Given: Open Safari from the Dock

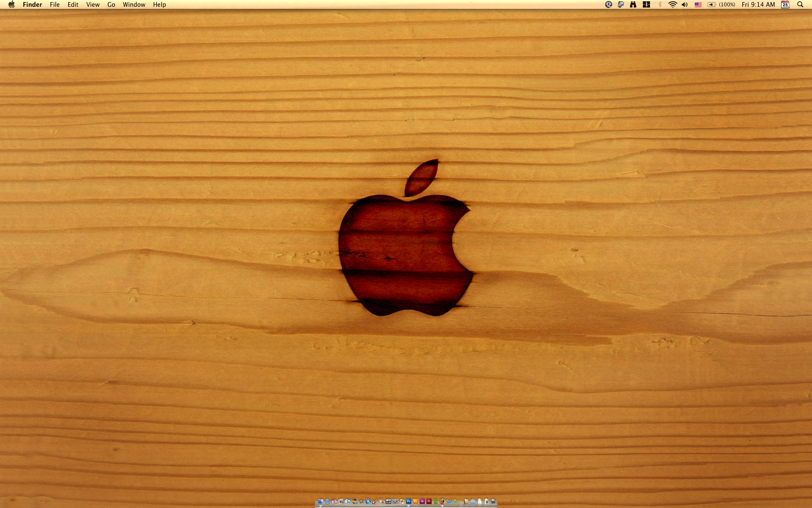Looking at the screenshot, I should point(327,501).
